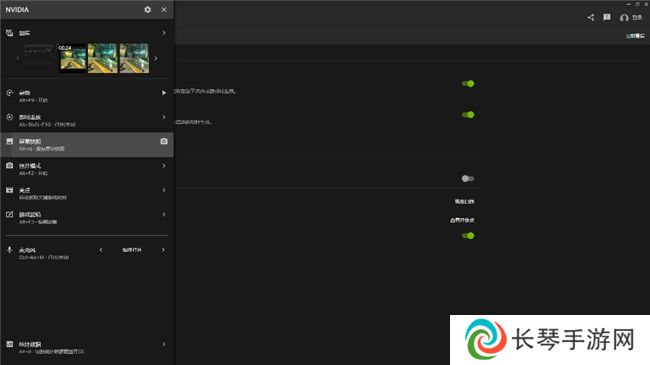Open the middle gallery screenshot thumbnail

click(102, 58)
